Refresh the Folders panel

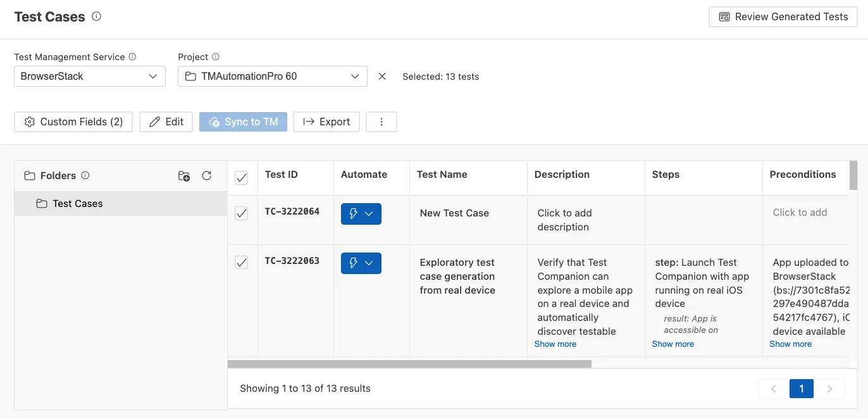[207, 176]
